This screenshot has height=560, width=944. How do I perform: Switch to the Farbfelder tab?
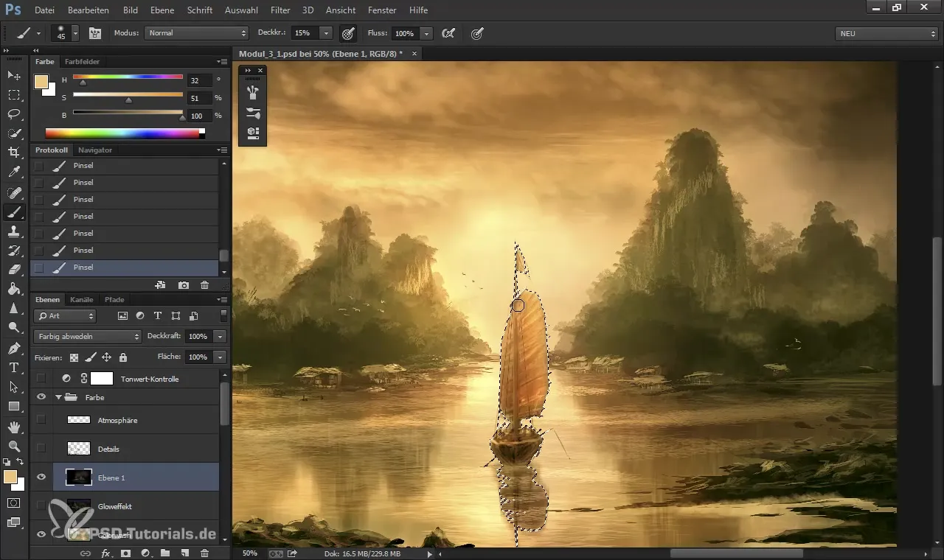pos(82,61)
